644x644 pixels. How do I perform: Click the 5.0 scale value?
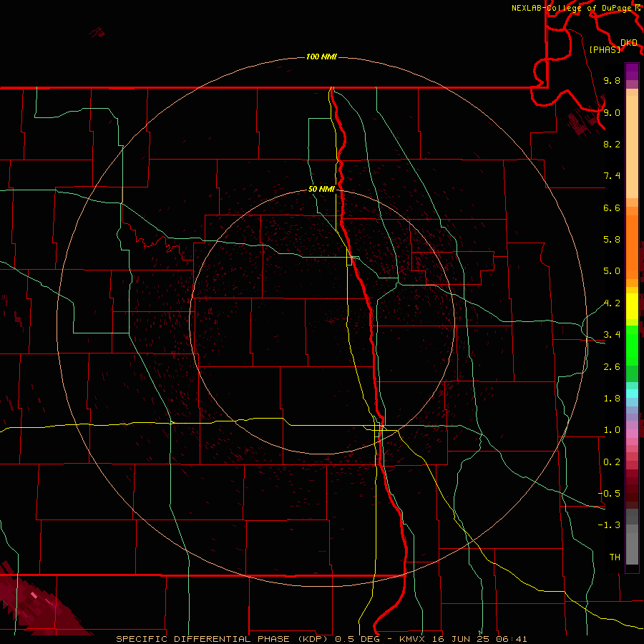click(612, 271)
